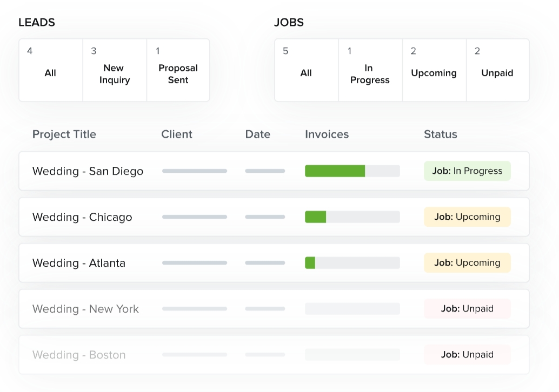Click Atlanta invoice progress bar
Image resolution: width=559 pixels, height=392 pixels.
[x=352, y=263]
